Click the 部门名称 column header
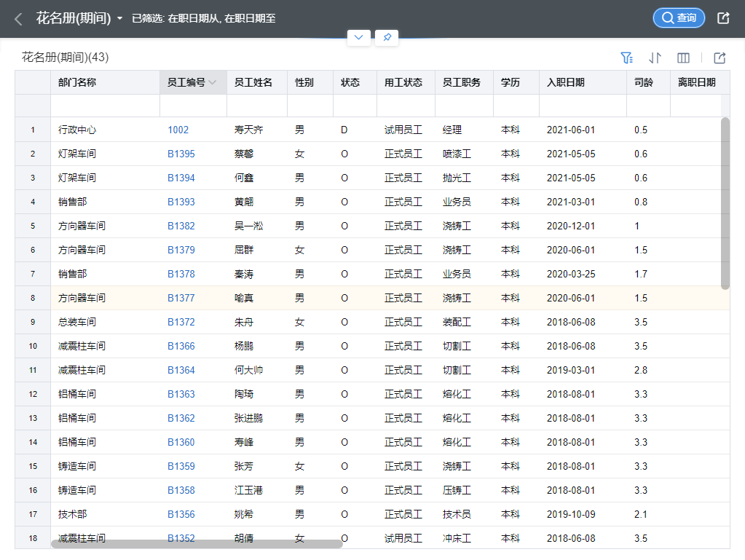Image resolution: width=745 pixels, height=560 pixels. 105,82
